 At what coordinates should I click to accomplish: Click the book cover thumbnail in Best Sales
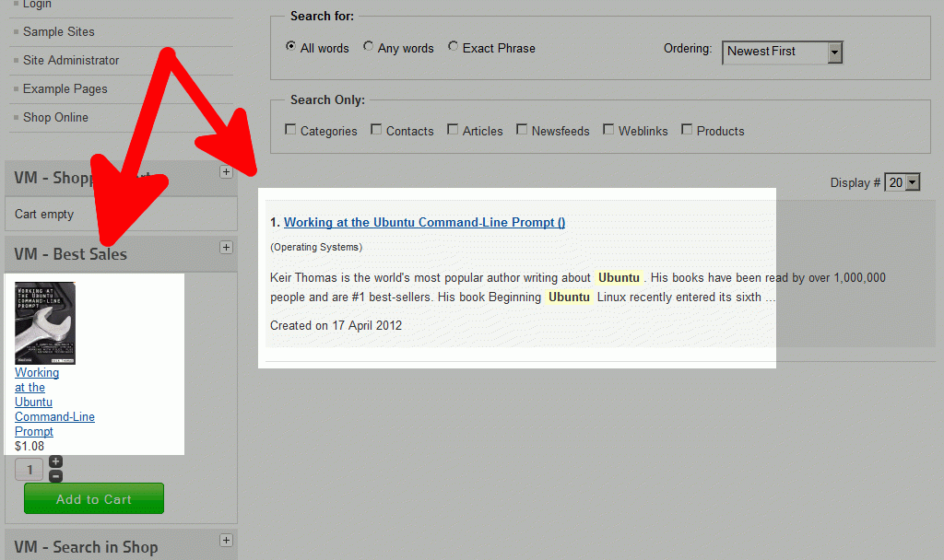[45, 323]
